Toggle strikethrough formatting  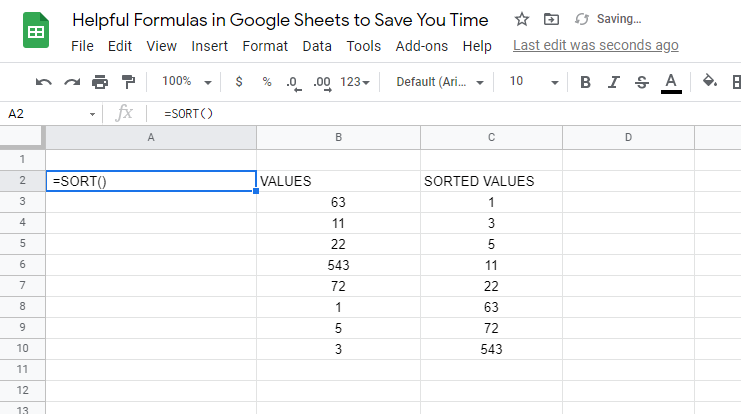click(642, 82)
